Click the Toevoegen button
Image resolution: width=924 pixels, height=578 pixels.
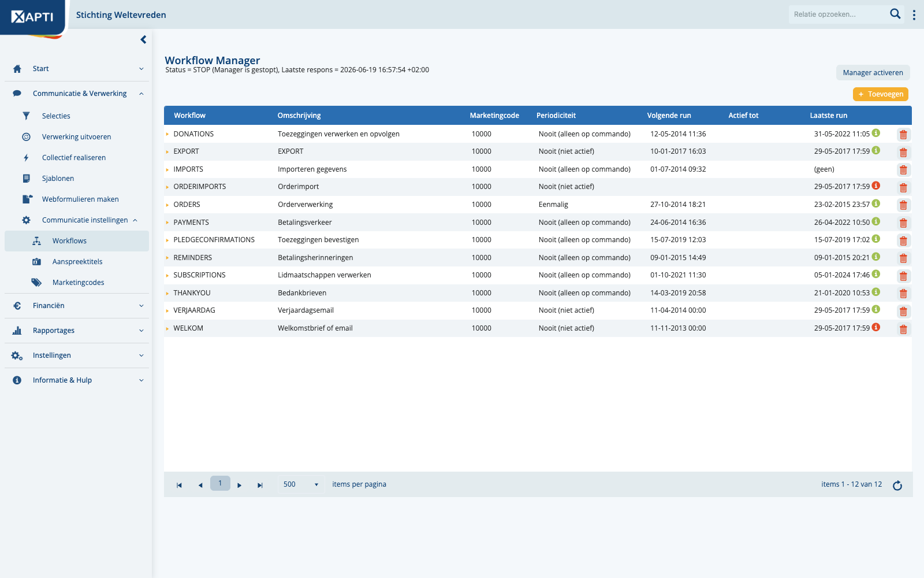(x=881, y=94)
